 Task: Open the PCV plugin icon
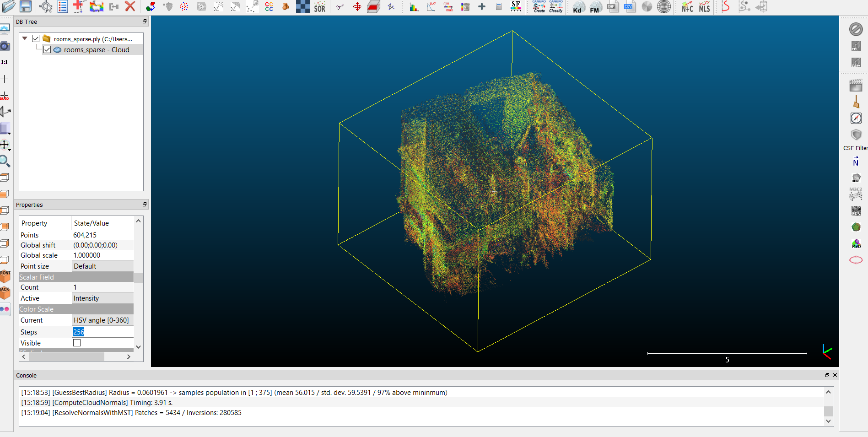click(856, 210)
